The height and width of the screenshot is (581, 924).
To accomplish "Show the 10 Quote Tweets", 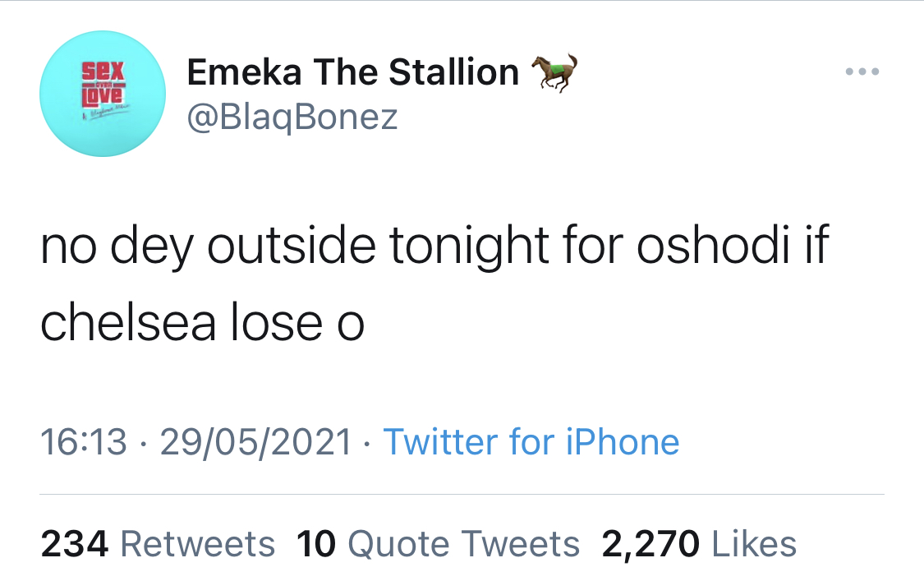I will [438, 544].
